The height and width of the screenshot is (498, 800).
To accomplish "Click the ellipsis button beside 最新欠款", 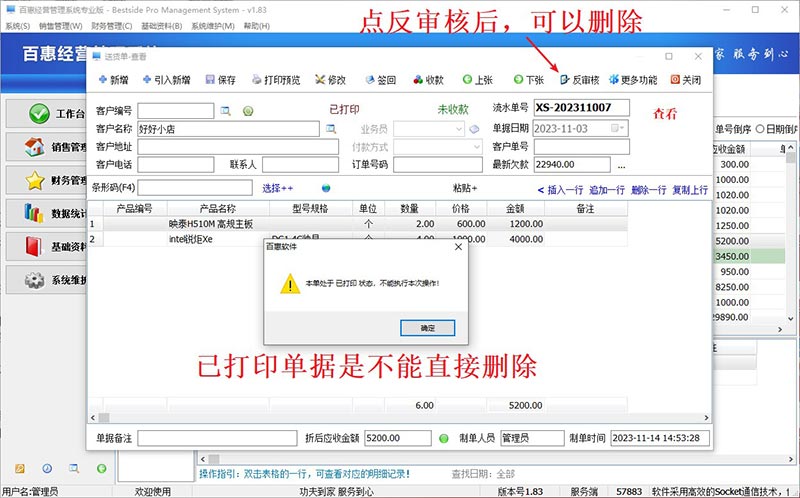I will (x=621, y=165).
